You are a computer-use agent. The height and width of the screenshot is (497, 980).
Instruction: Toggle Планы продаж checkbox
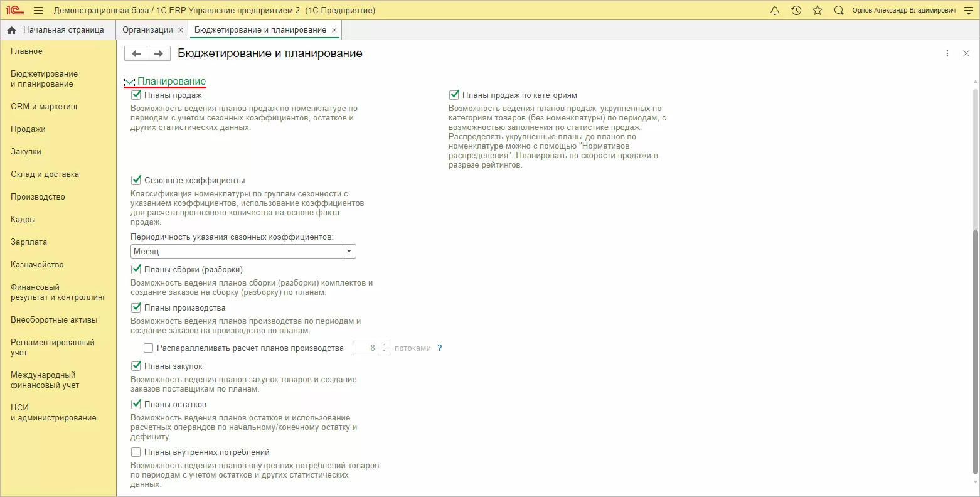click(136, 95)
